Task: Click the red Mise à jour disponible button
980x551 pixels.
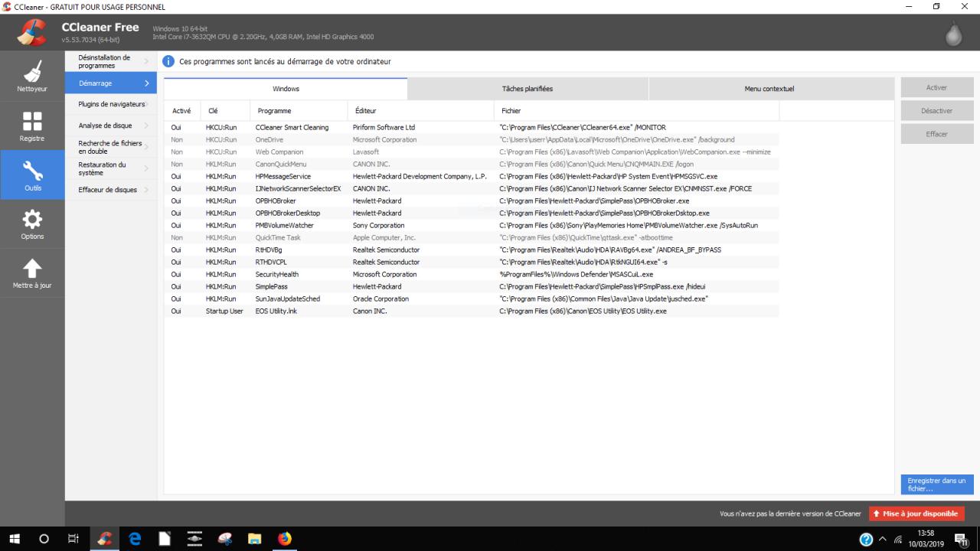Action: point(916,514)
